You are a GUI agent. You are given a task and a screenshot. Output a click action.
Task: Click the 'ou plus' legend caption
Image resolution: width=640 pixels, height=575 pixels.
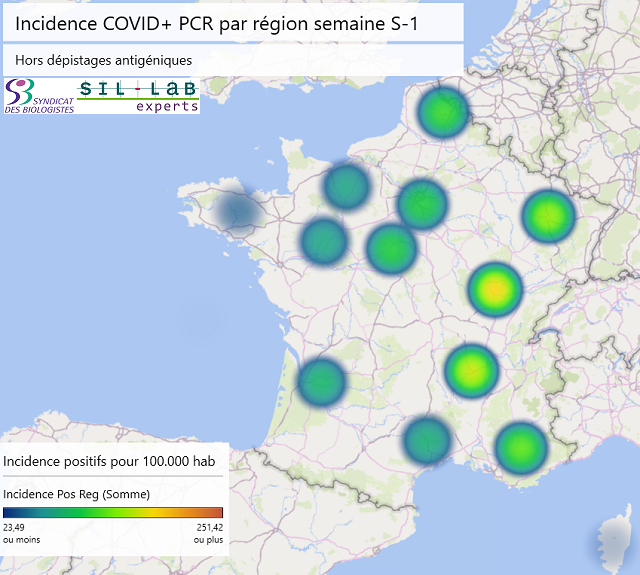tap(209, 539)
